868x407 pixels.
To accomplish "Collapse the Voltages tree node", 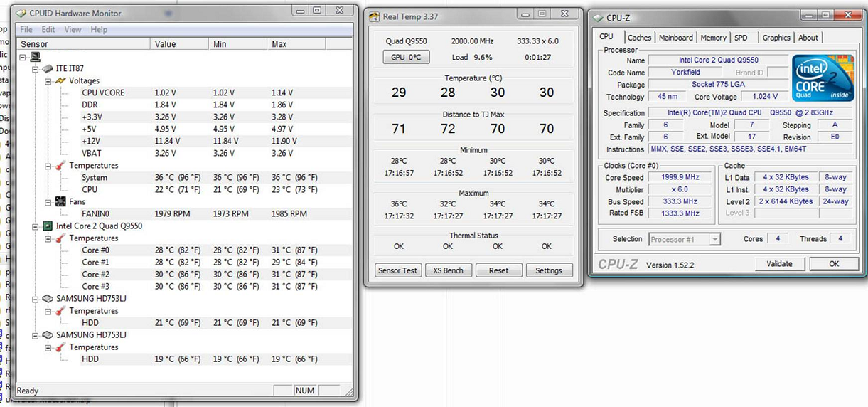I will point(49,80).
